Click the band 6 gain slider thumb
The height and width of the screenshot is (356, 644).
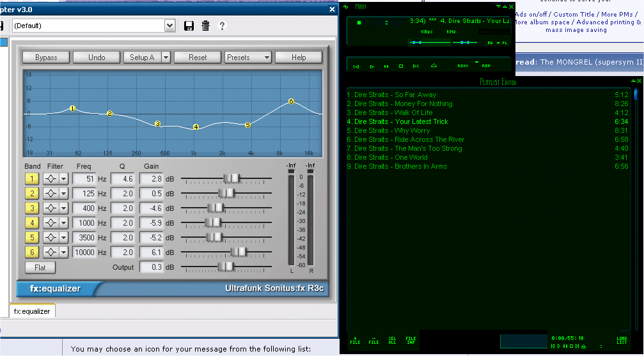pos(239,252)
